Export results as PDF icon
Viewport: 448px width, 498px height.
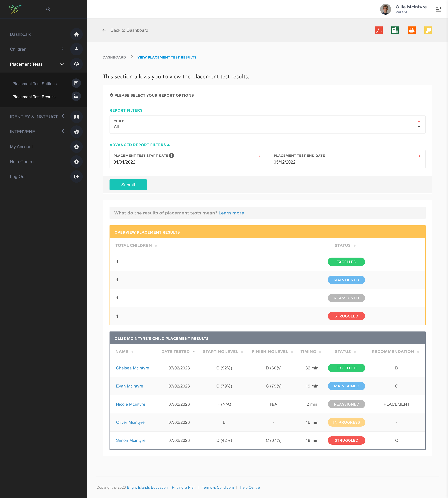pyautogui.click(x=379, y=30)
